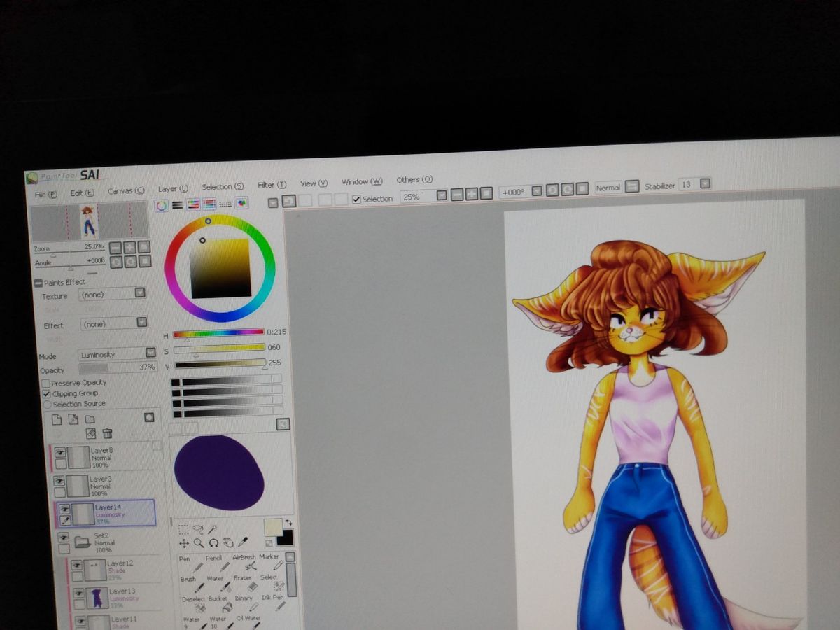The height and width of the screenshot is (630, 840).
Task: Hide Layer13 with its eye icon
Action: pyautogui.click(x=79, y=593)
